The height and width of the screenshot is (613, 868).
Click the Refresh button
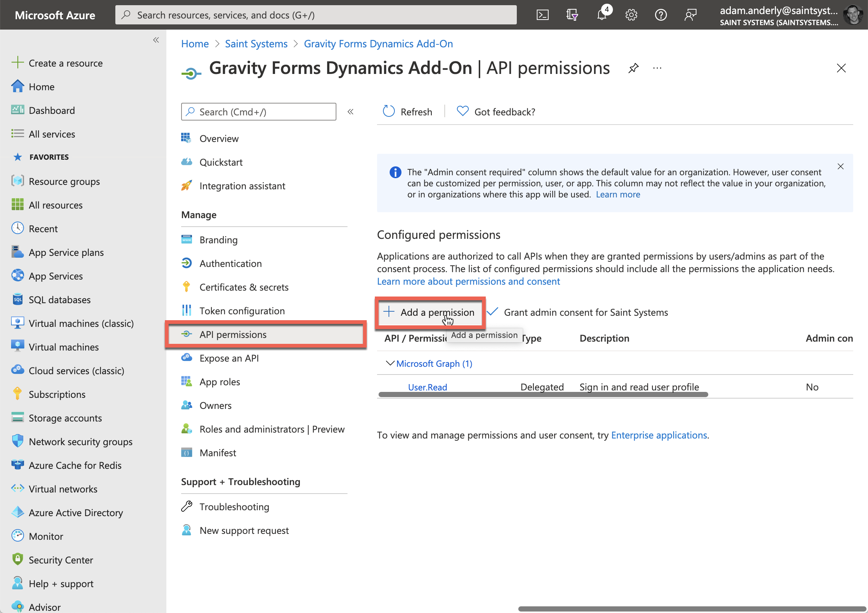click(x=407, y=112)
